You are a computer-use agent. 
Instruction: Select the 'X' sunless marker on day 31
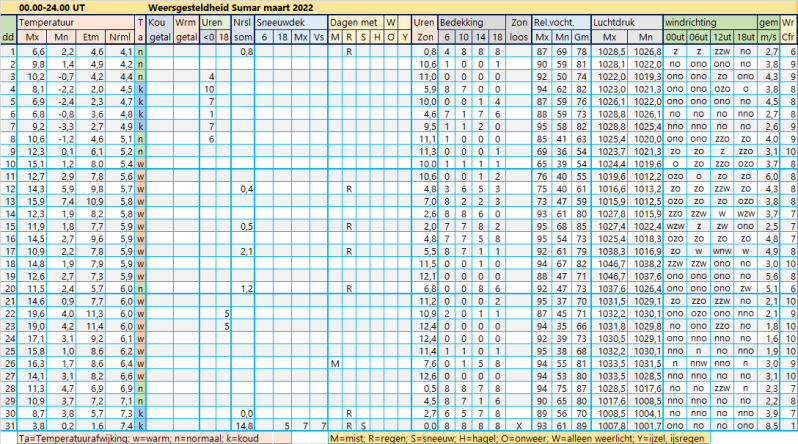coord(518,425)
